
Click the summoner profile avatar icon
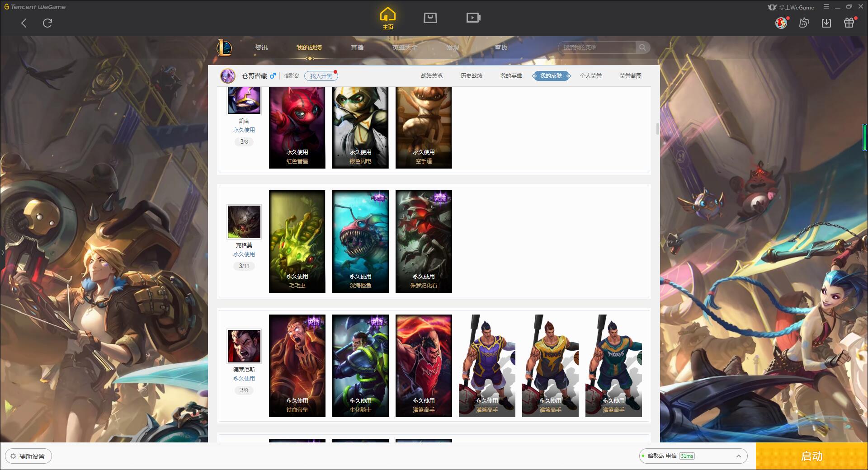[x=228, y=76]
